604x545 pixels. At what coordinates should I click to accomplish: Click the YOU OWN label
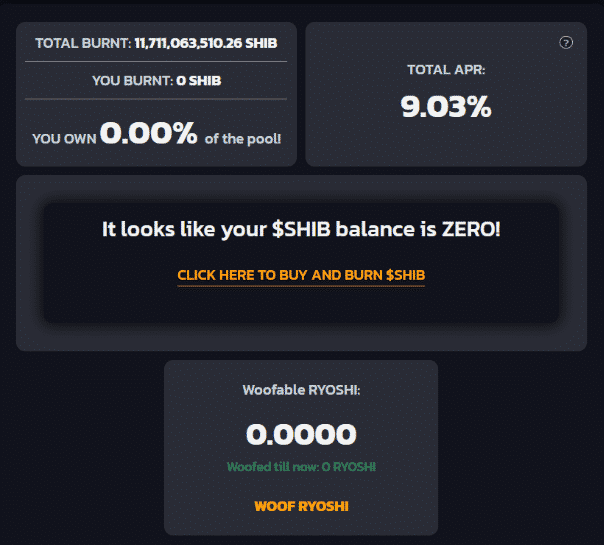[x=64, y=139]
